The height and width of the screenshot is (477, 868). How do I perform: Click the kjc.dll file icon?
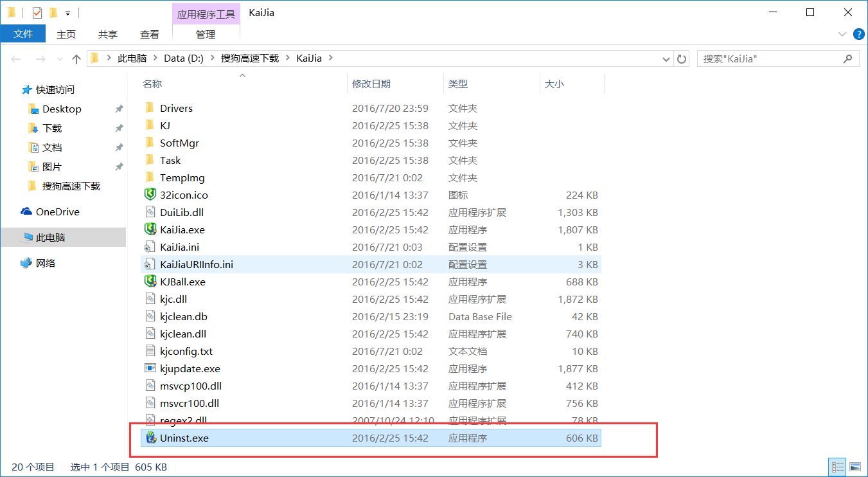pos(150,299)
